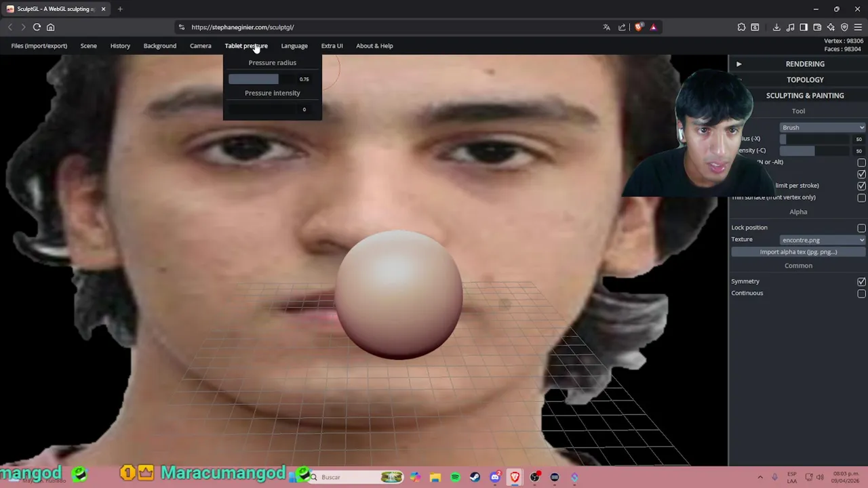Click the browser forward arrow
868x488 pixels.
coord(23,27)
